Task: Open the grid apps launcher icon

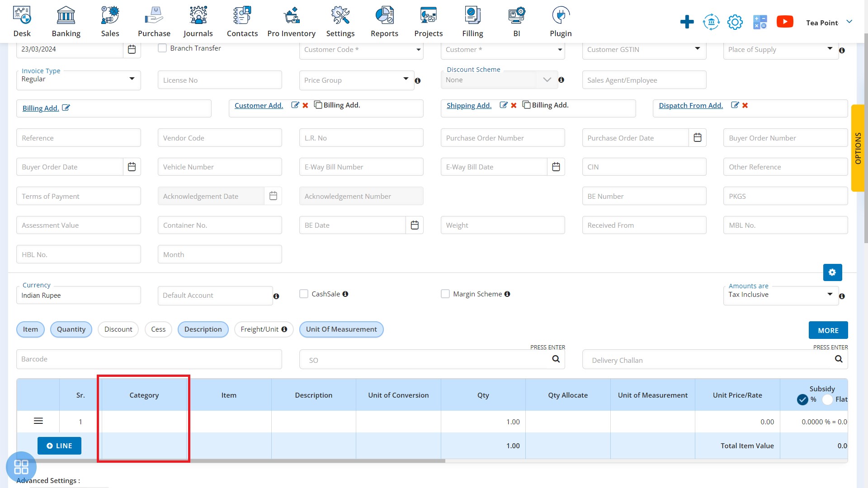Action: pyautogui.click(x=21, y=467)
